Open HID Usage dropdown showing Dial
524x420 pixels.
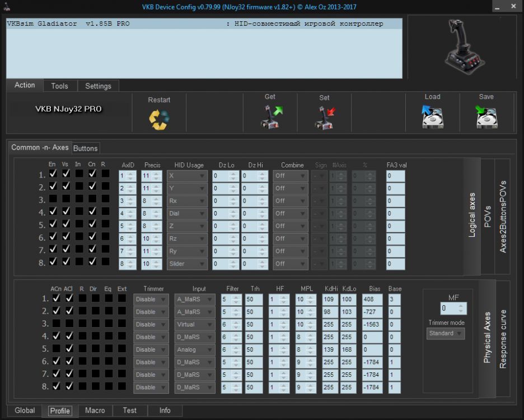(187, 213)
